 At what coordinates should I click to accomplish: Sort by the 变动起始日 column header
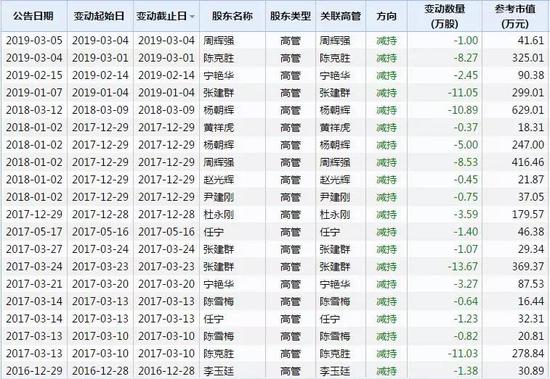point(99,16)
